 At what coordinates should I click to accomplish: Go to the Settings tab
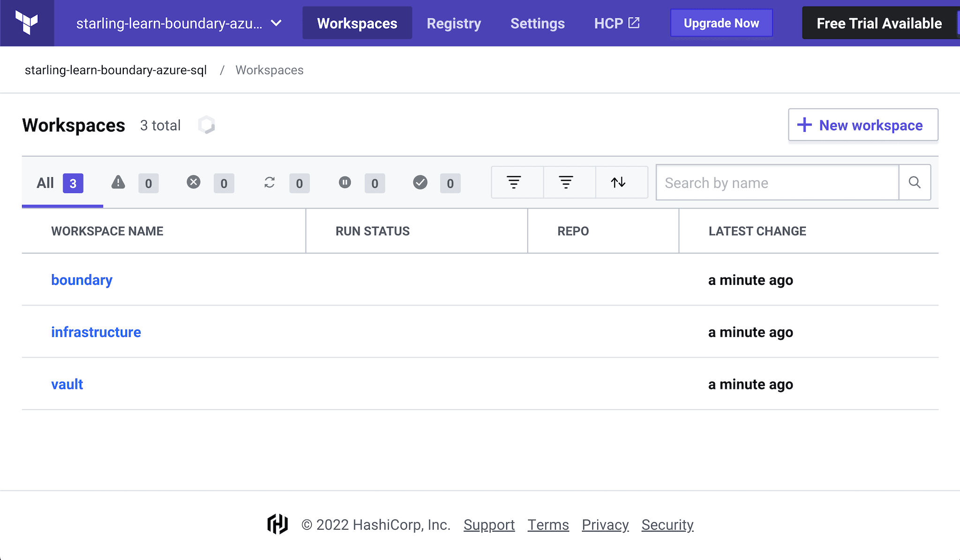click(x=537, y=23)
